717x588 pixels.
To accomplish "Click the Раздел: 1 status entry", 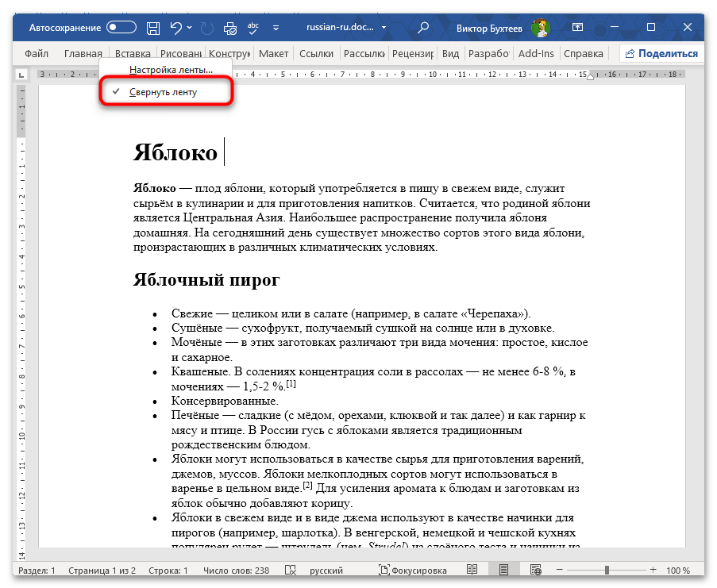I will tap(37, 571).
